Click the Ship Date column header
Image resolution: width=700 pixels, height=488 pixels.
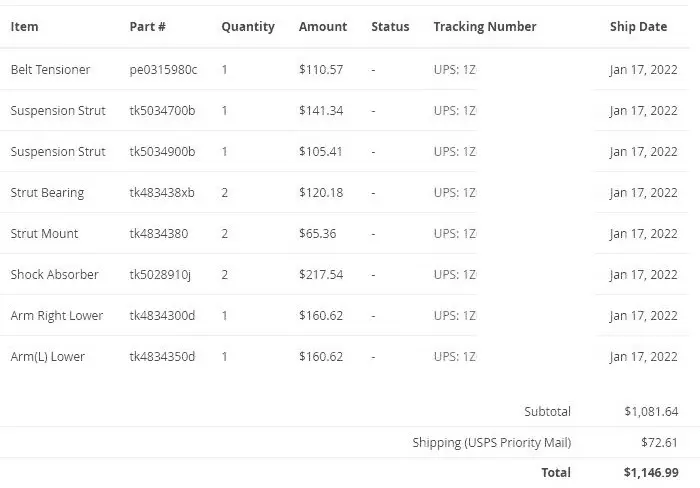[x=638, y=27]
